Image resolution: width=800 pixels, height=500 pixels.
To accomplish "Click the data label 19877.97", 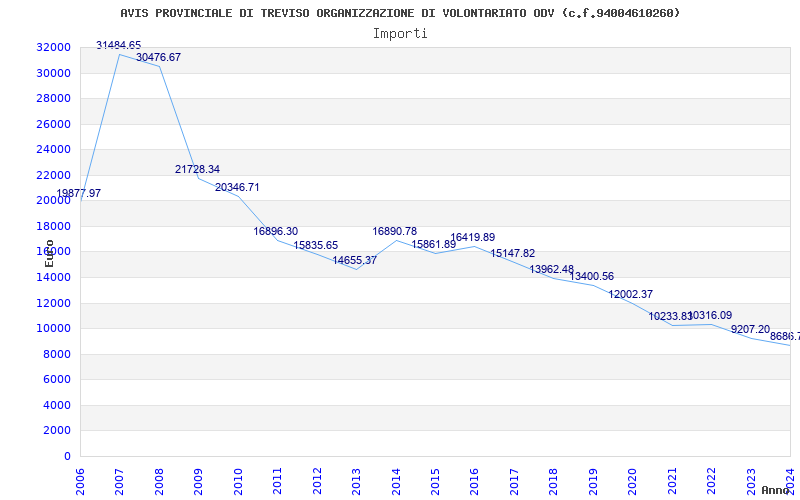I will pos(79,193).
